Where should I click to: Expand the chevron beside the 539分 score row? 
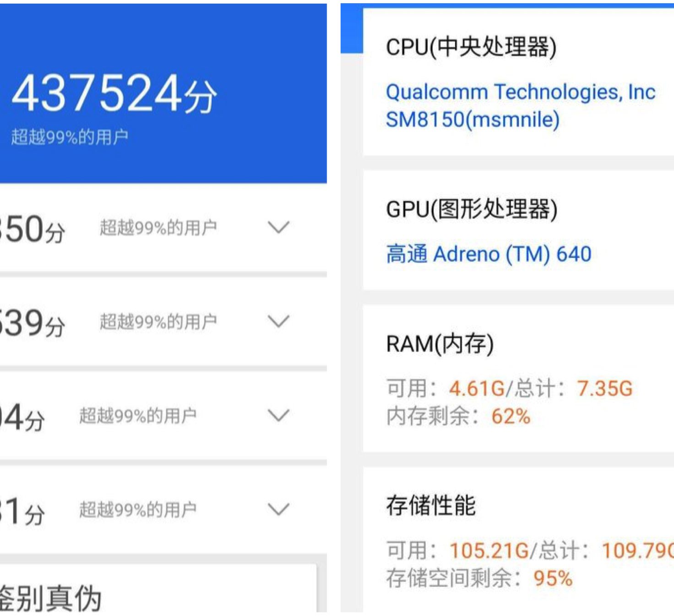(278, 322)
